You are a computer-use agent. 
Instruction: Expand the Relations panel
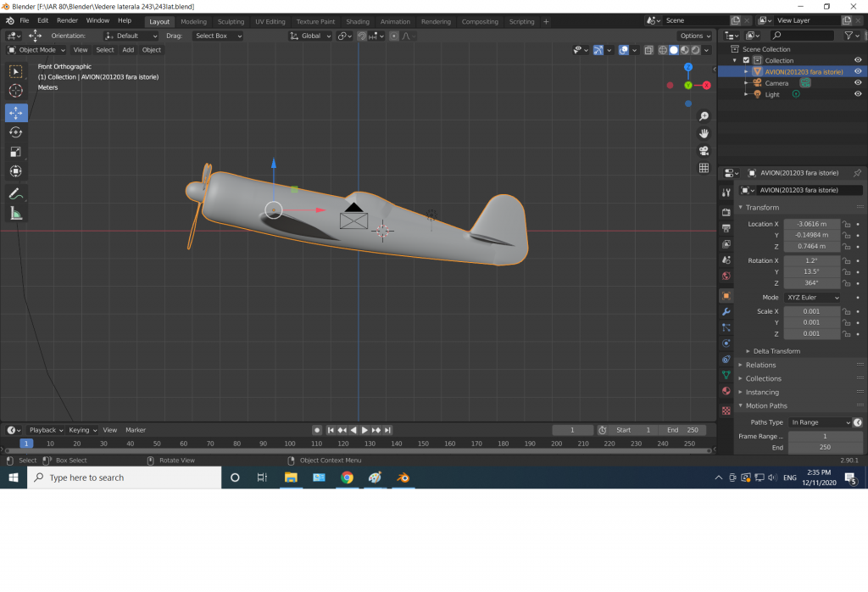point(760,365)
